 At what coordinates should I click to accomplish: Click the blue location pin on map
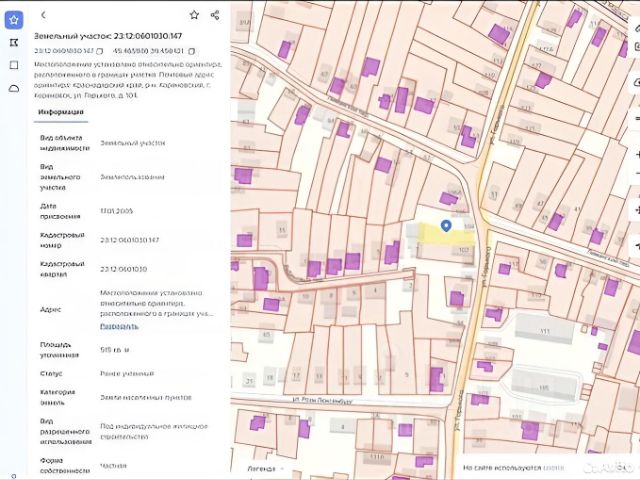click(x=446, y=226)
